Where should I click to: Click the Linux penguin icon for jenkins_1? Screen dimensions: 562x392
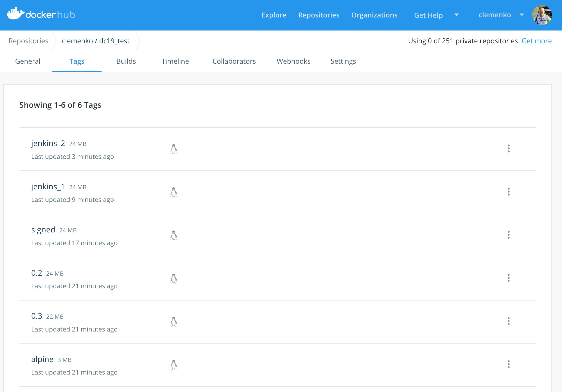coord(174,192)
